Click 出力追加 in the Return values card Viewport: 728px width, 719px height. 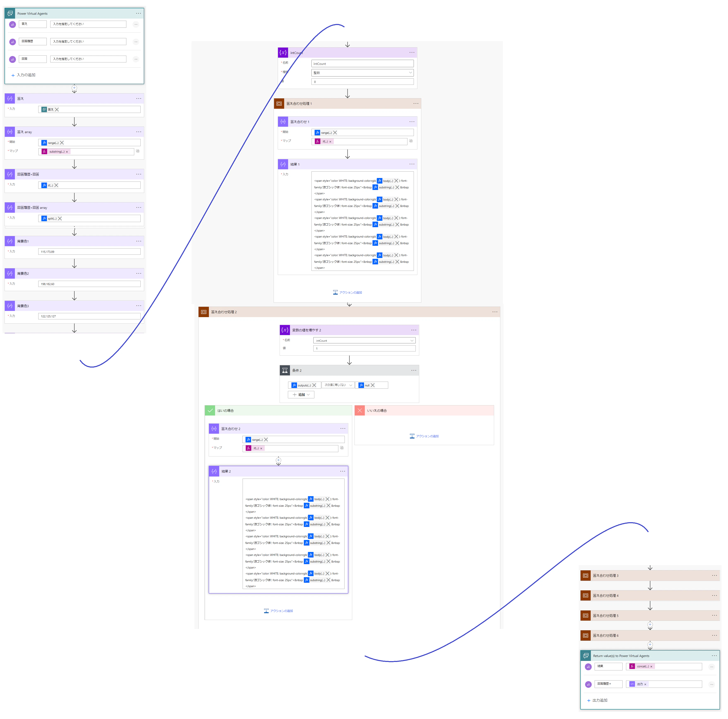(x=597, y=700)
